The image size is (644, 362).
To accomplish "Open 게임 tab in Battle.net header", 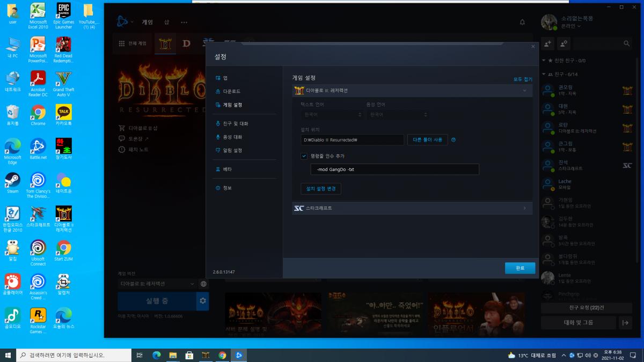I will click(x=148, y=22).
